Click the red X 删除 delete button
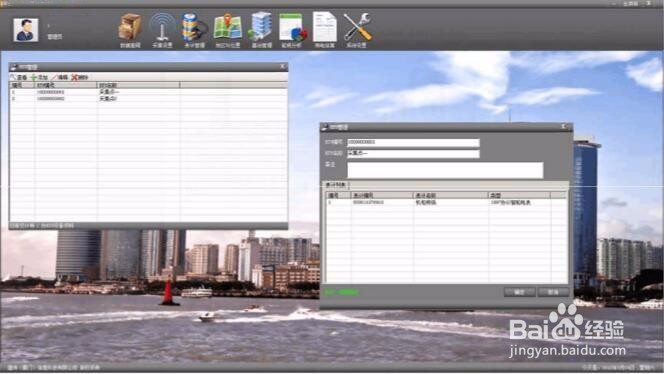Viewport: 664px width, 374px height. pos(80,78)
